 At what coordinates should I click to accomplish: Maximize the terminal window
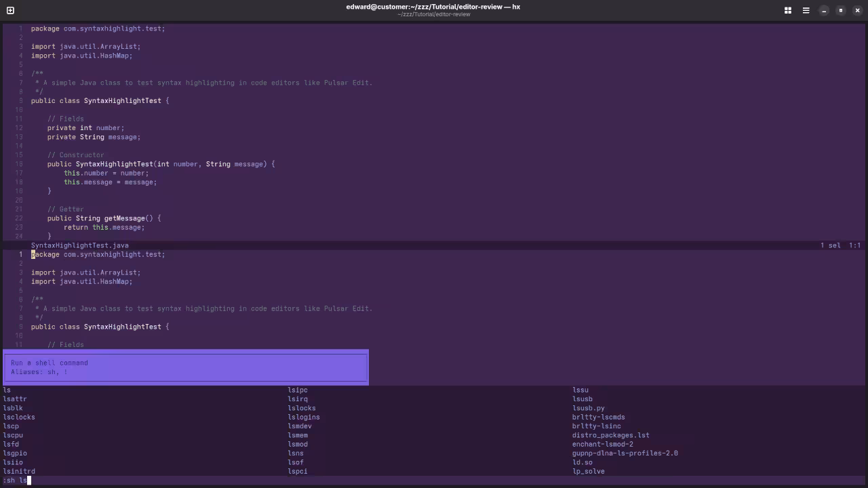pos(841,10)
